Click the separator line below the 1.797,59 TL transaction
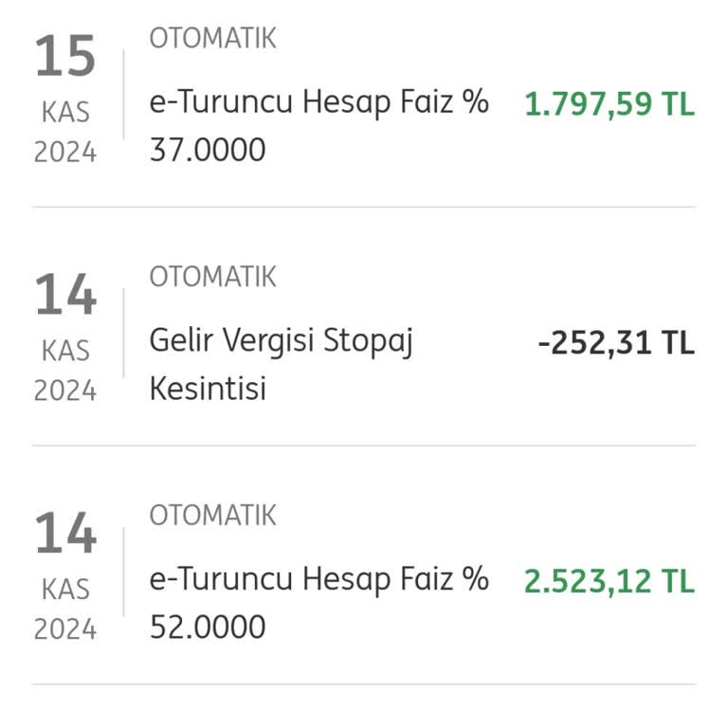Screen dimensions: 728x728 coord(364,207)
